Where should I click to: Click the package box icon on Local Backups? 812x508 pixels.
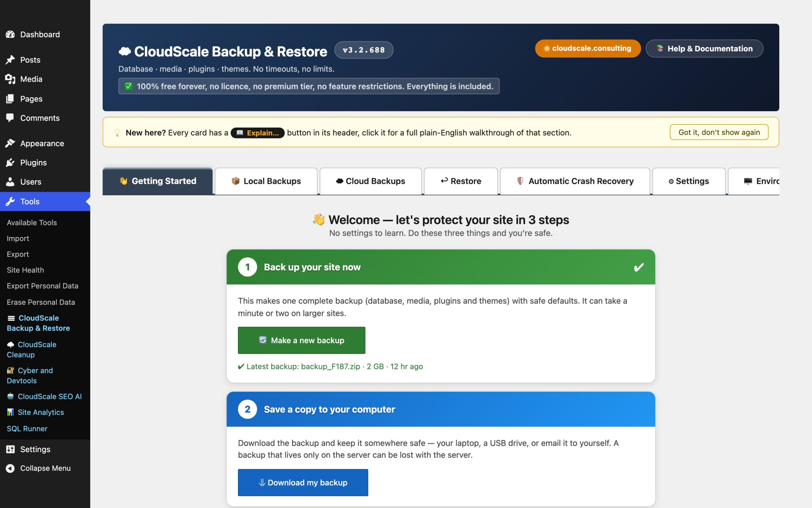[236, 181]
